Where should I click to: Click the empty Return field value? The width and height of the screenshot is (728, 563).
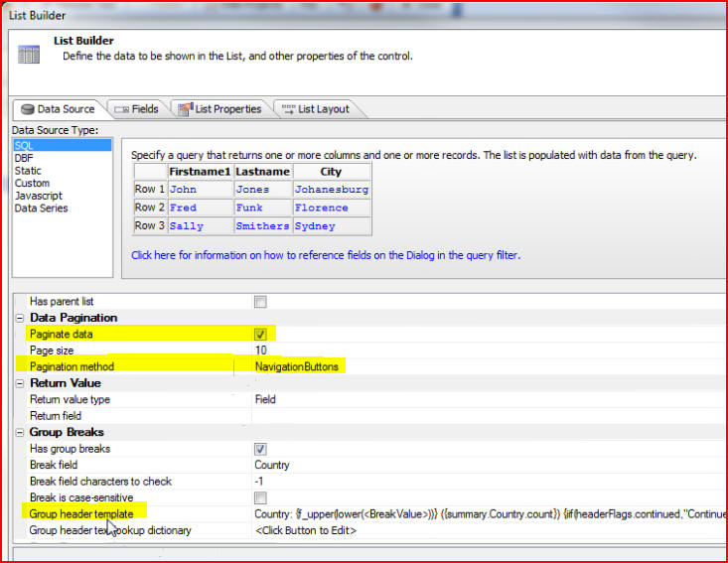488,416
